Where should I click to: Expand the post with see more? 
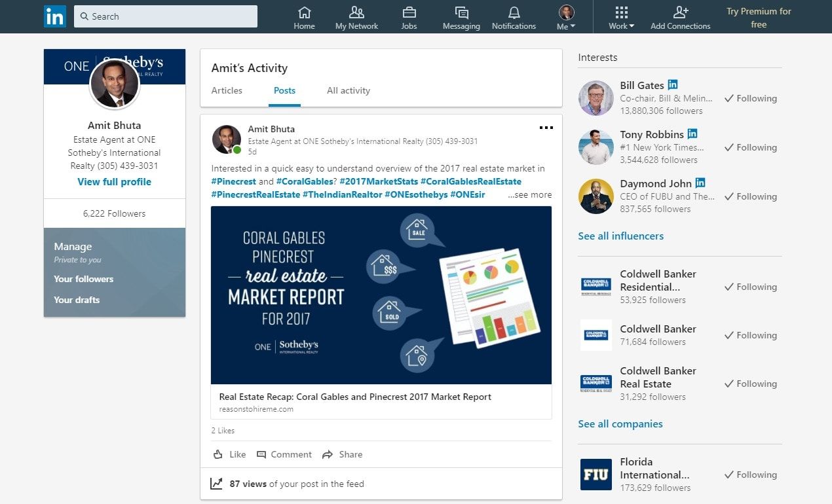(530, 194)
